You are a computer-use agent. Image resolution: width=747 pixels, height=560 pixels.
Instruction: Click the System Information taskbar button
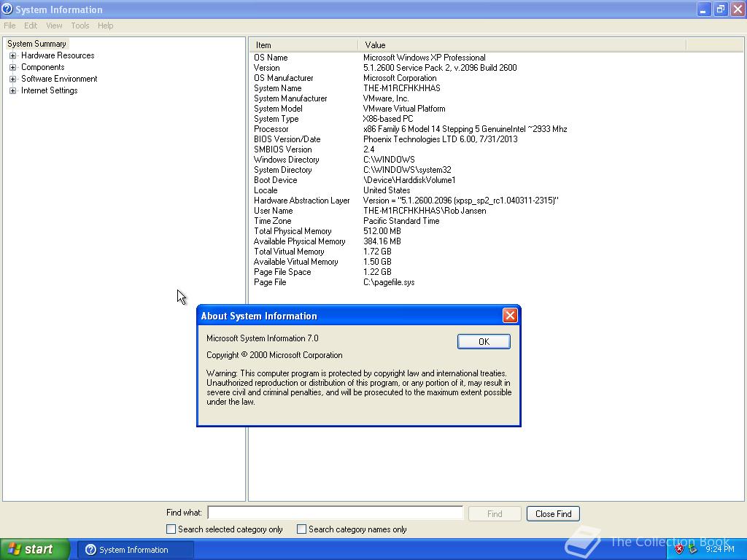click(x=136, y=550)
